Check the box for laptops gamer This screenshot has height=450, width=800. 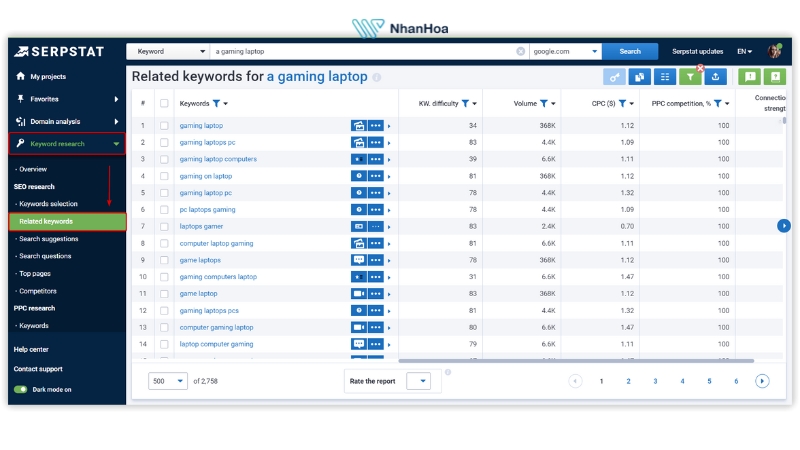pyautogui.click(x=164, y=227)
